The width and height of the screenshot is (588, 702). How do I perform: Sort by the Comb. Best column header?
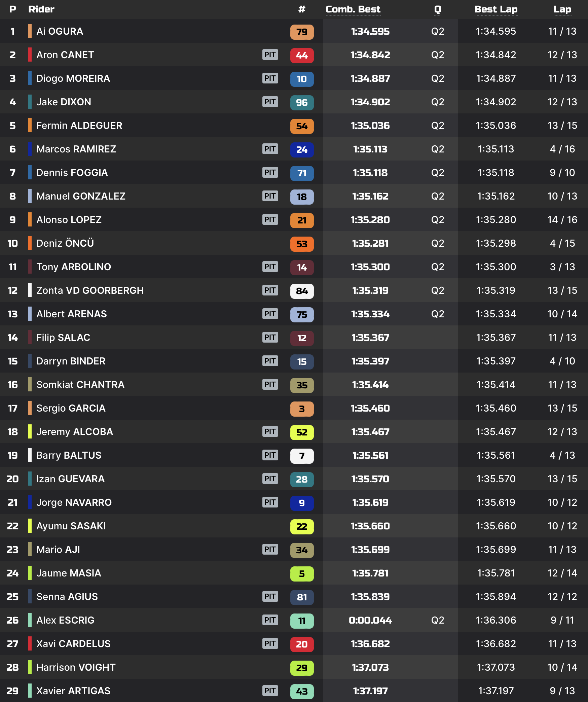pyautogui.click(x=353, y=9)
